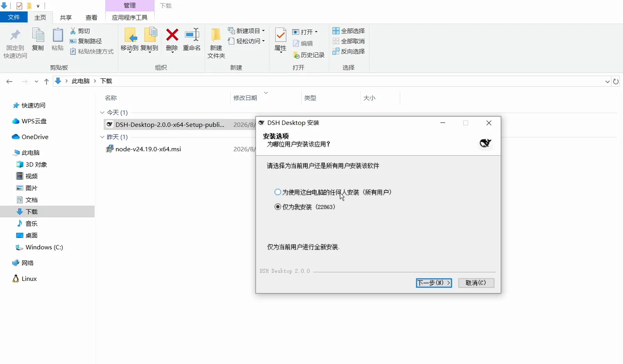Click 下载 in the address breadcrumb
The image size is (623, 364).
click(x=106, y=81)
